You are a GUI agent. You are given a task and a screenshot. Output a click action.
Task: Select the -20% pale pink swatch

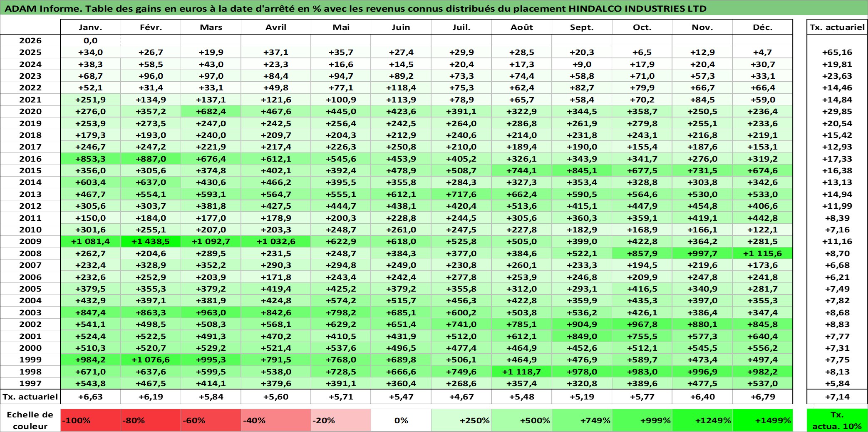[x=341, y=420]
